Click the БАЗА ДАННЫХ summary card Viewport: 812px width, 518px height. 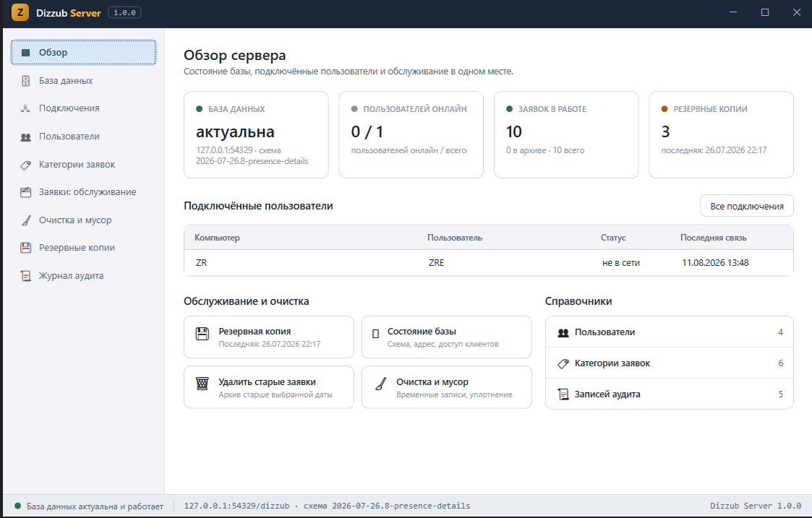click(x=256, y=135)
